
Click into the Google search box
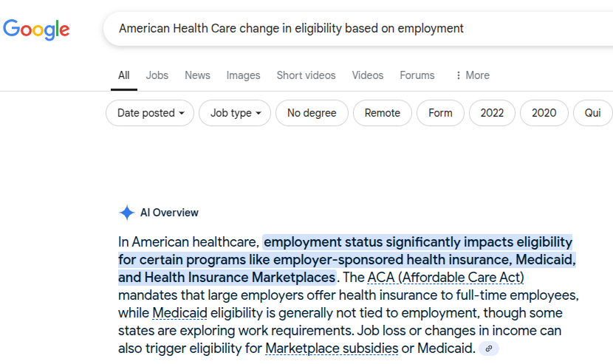[x=355, y=29]
